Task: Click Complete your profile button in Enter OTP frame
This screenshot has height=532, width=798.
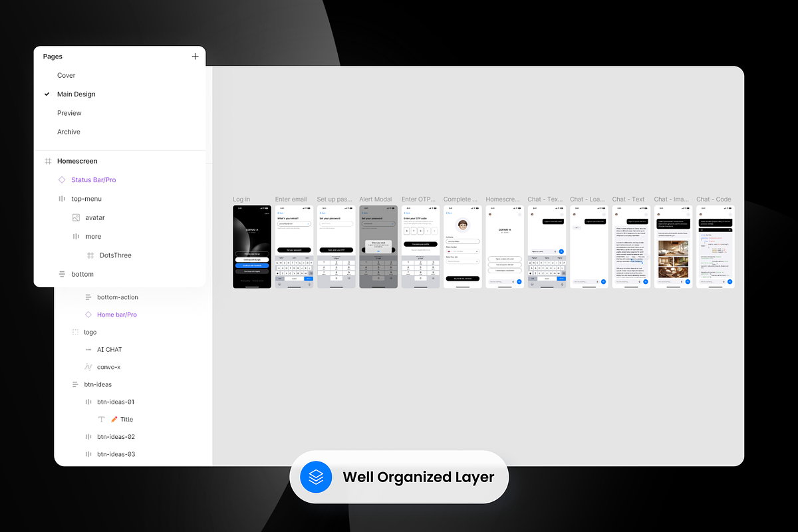Action: coord(421,244)
